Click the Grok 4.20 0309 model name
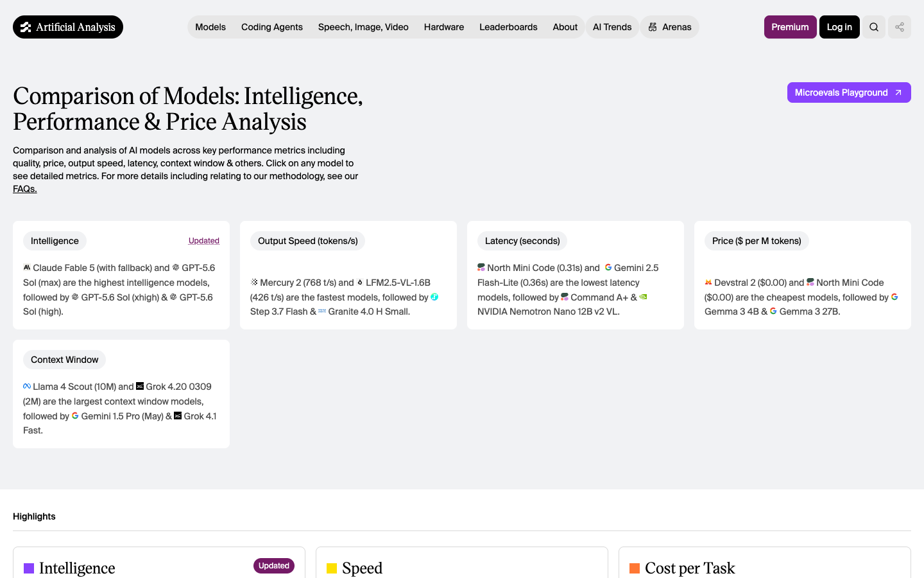 (178, 386)
